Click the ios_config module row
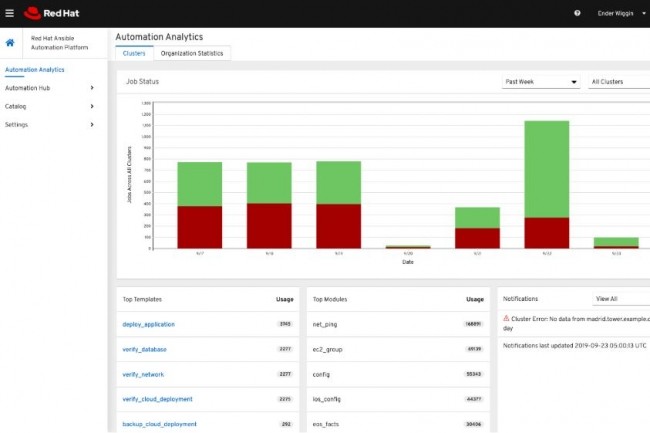 (398, 399)
